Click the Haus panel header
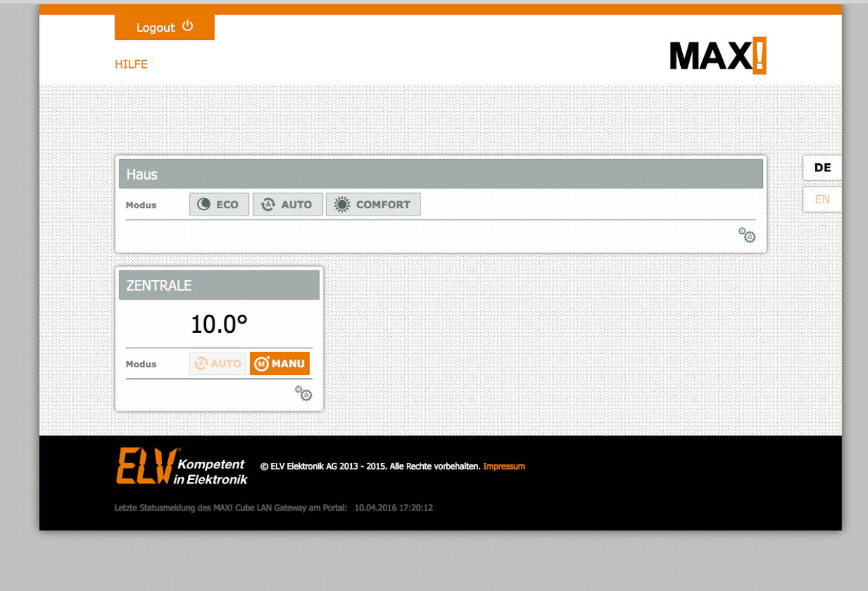 (x=441, y=174)
